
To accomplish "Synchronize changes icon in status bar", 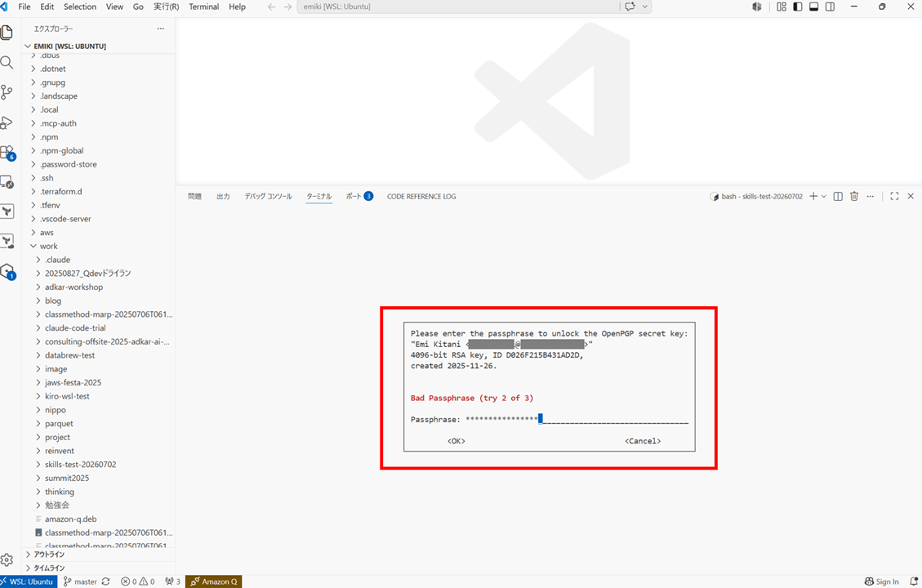I will pos(106,581).
